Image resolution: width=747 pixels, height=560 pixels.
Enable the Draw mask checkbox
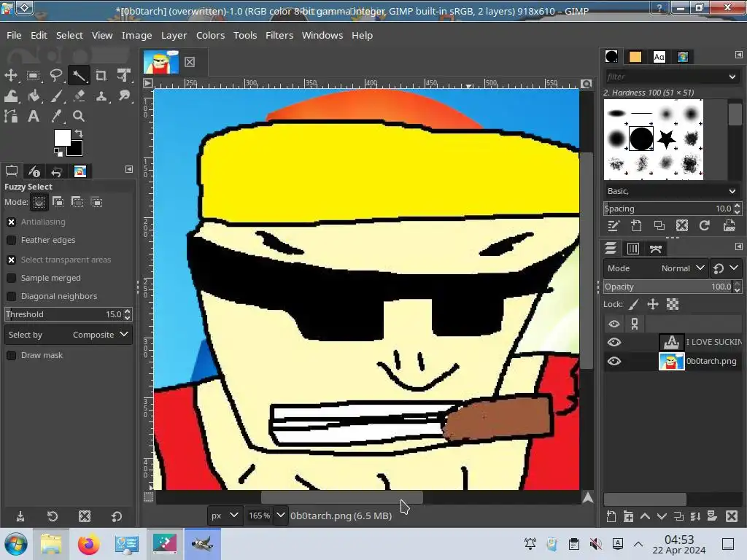click(12, 355)
